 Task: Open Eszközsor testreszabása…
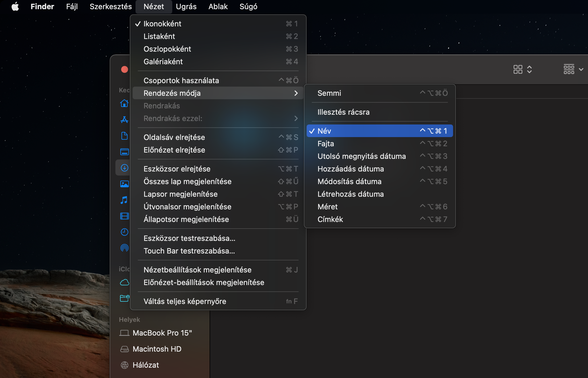[218, 238]
